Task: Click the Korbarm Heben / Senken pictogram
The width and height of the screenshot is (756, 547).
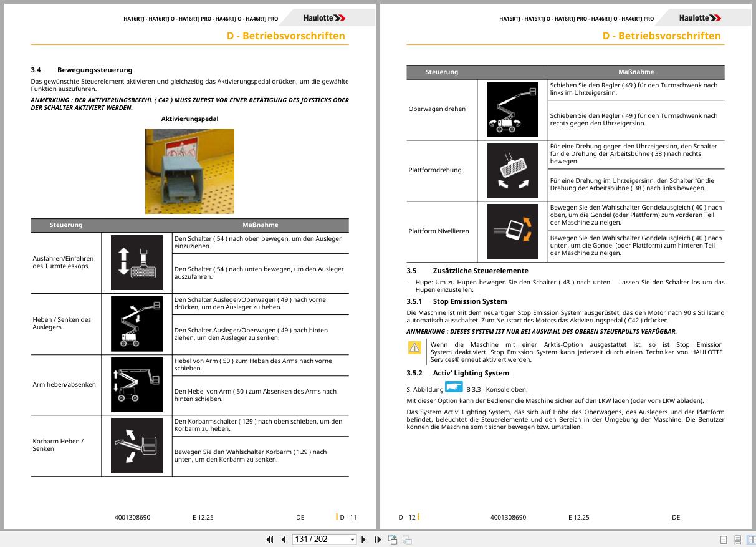Action: (x=136, y=445)
